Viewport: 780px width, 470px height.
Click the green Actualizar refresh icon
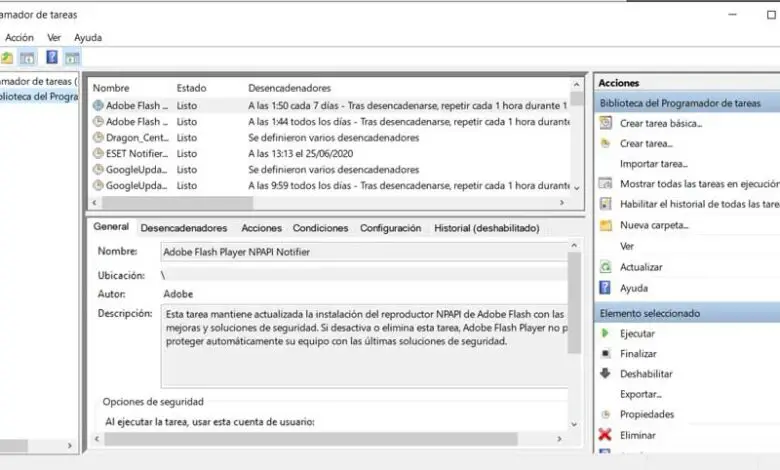pos(605,267)
